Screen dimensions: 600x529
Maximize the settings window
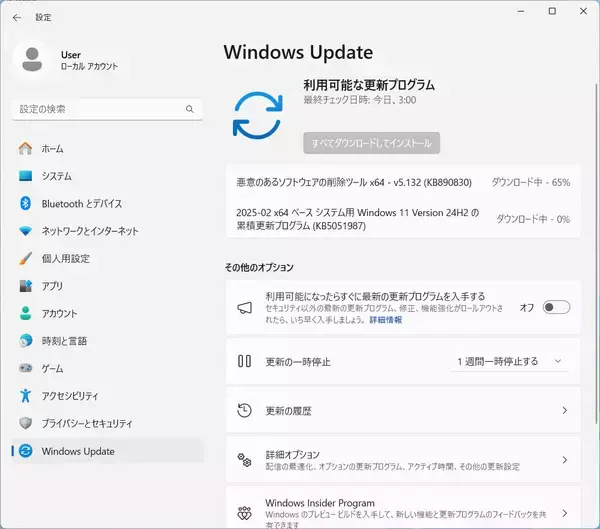pos(552,11)
